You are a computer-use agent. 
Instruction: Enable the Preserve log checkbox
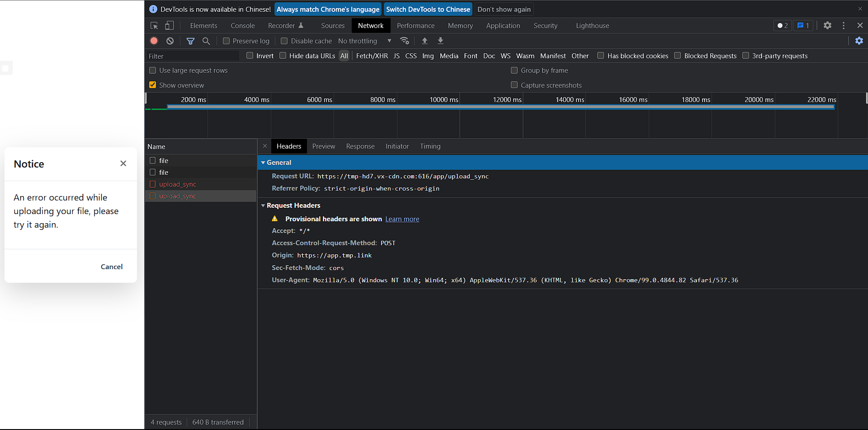(226, 41)
